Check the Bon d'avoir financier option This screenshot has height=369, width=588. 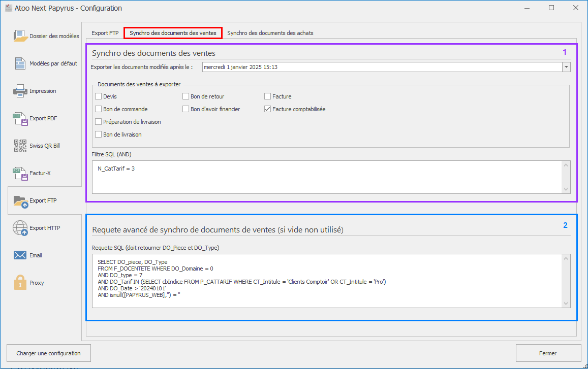186,109
